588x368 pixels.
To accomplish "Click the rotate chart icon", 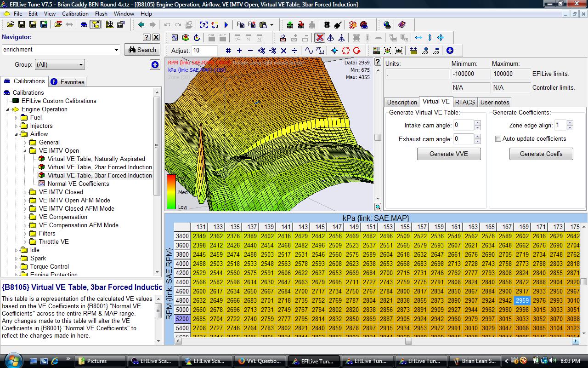I will click(x=197, y=38).
